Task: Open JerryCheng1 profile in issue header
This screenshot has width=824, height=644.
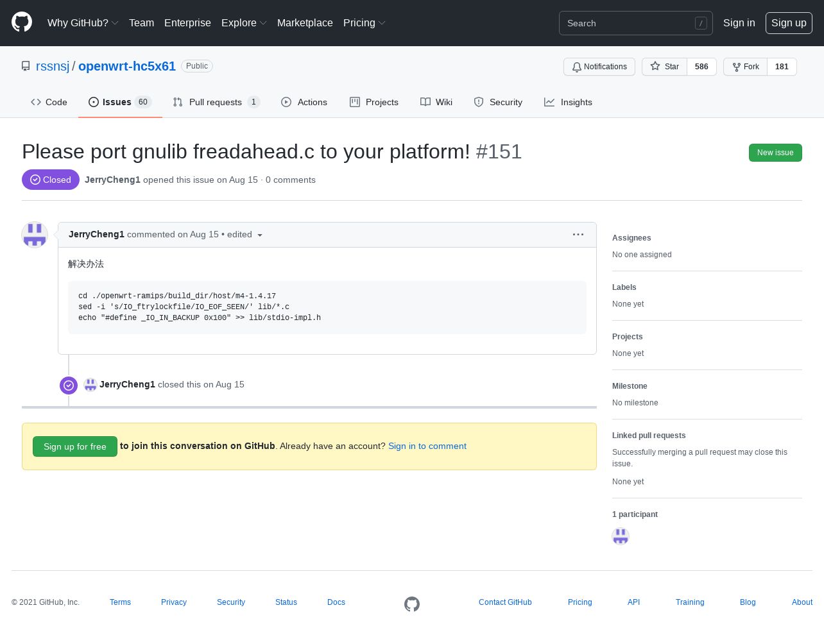Action: [x=112, y=180]
